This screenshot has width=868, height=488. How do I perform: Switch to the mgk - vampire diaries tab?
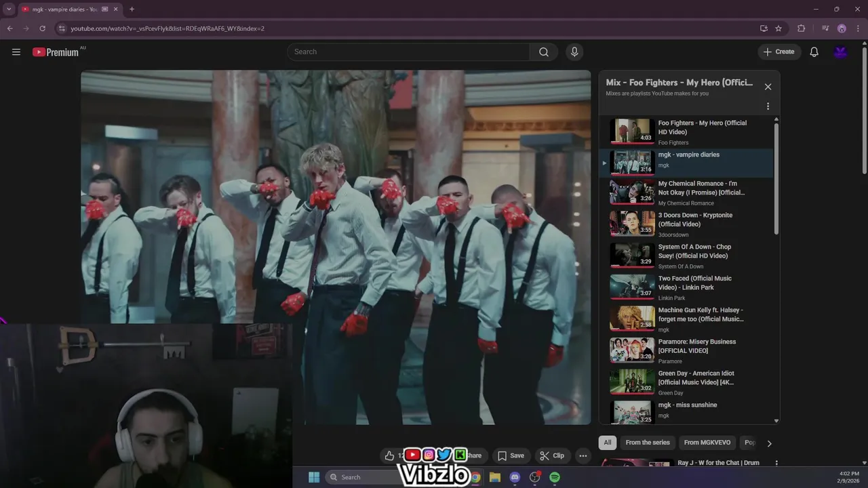point(64,9)
